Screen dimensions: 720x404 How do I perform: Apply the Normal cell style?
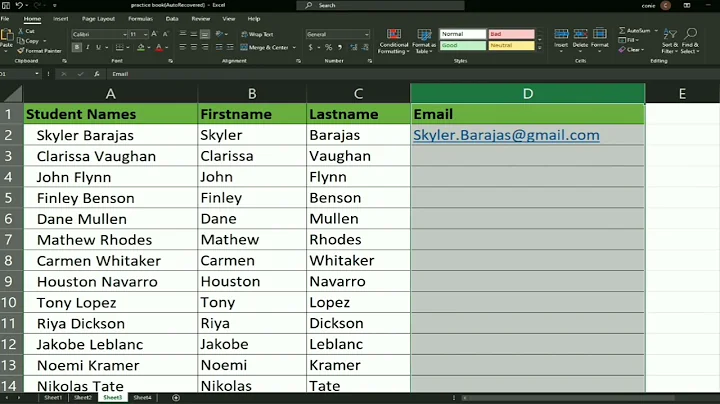coord(463,34)
